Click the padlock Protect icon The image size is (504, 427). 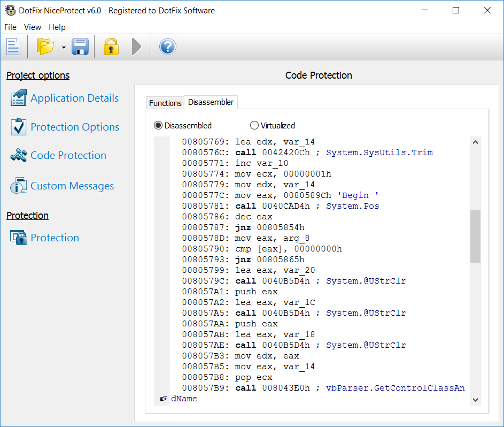(111, 47)
